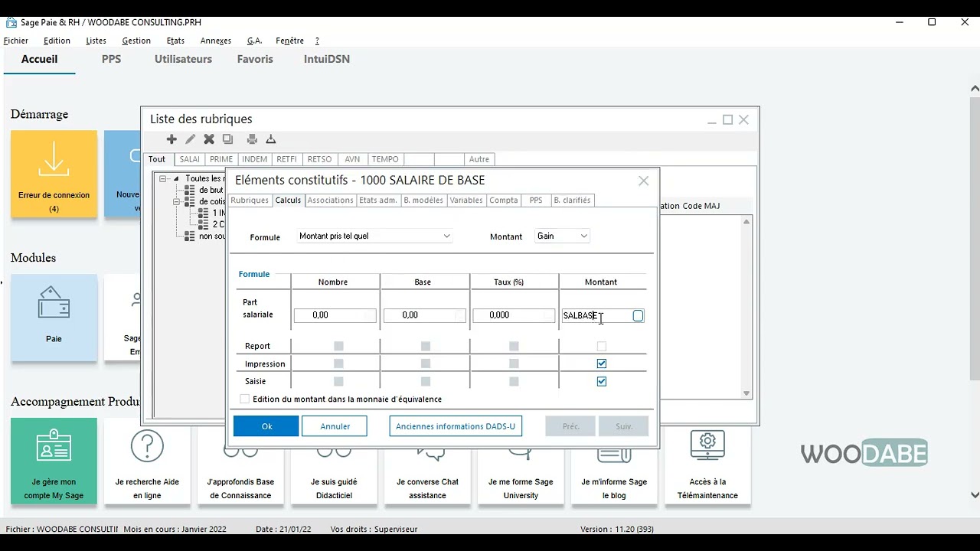980x551 pixels.
Task: Open the Fichier menu
Action: [x=16, y=41]
